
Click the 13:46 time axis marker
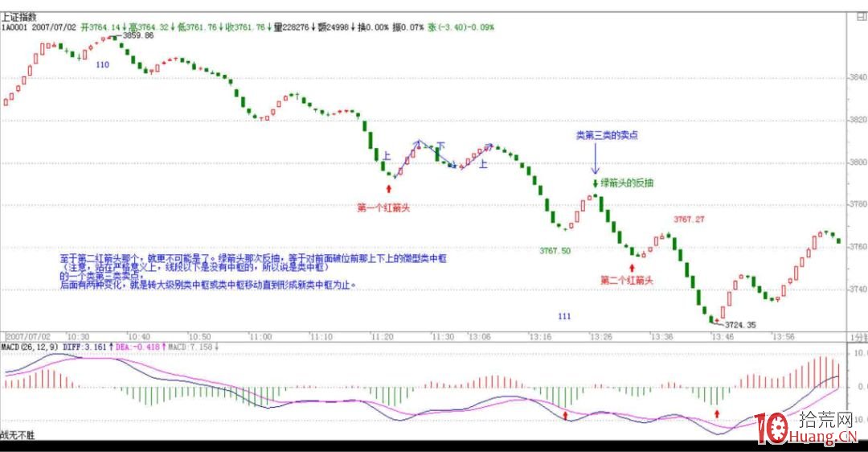[723, 337]
